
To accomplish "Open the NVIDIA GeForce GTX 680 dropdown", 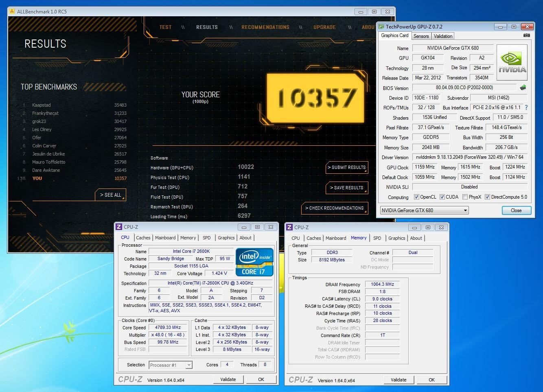I will coord(424,210).
